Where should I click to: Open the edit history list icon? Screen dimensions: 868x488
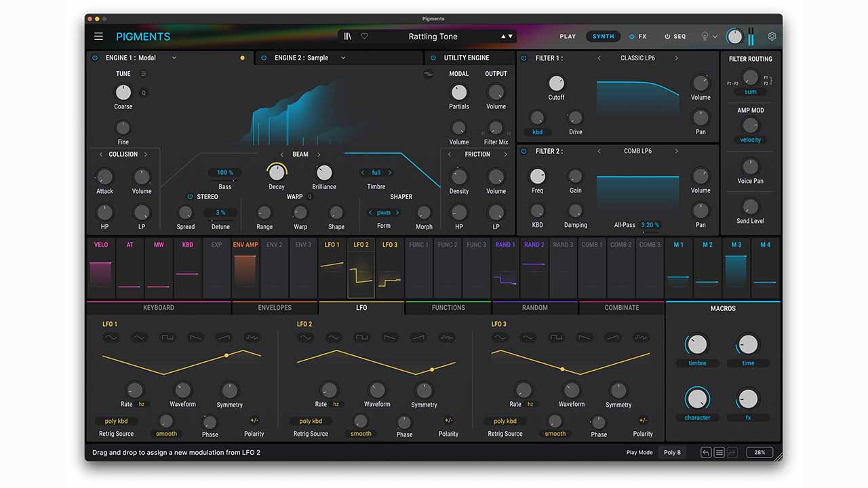719,452
